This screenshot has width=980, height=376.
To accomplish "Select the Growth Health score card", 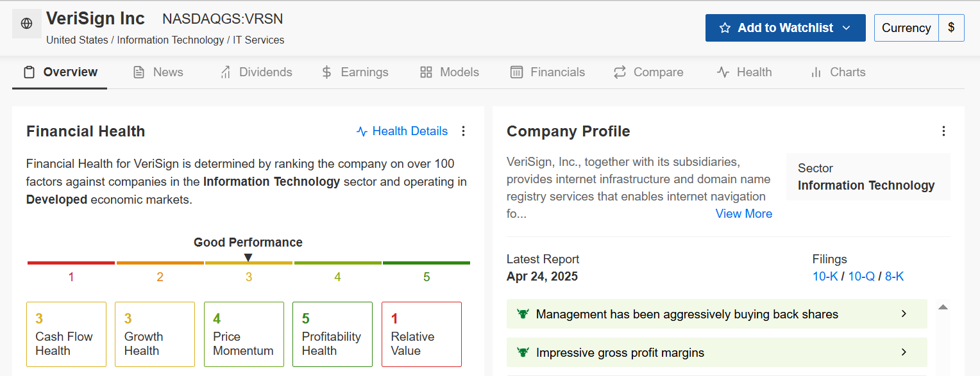I will click(155, 334).
